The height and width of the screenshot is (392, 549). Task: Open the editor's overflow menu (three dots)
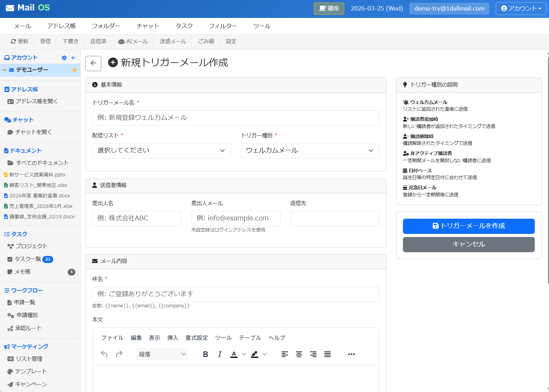point(351,354)
